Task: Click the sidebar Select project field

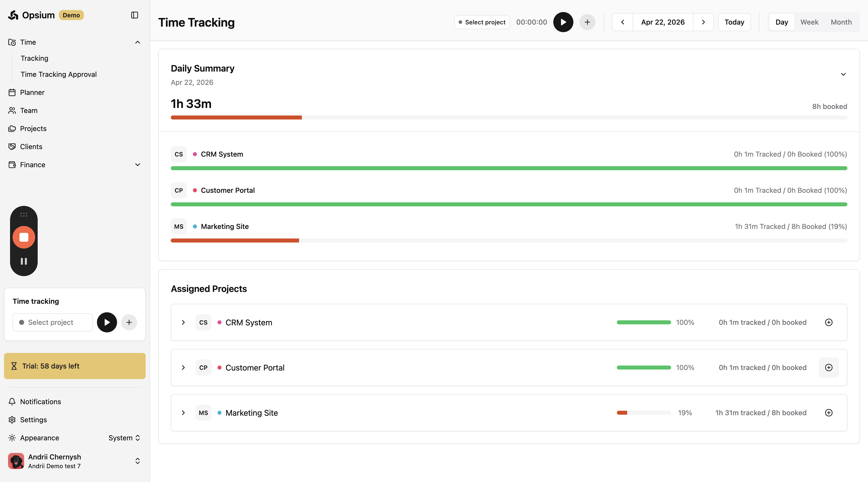Action: [52, 322]
